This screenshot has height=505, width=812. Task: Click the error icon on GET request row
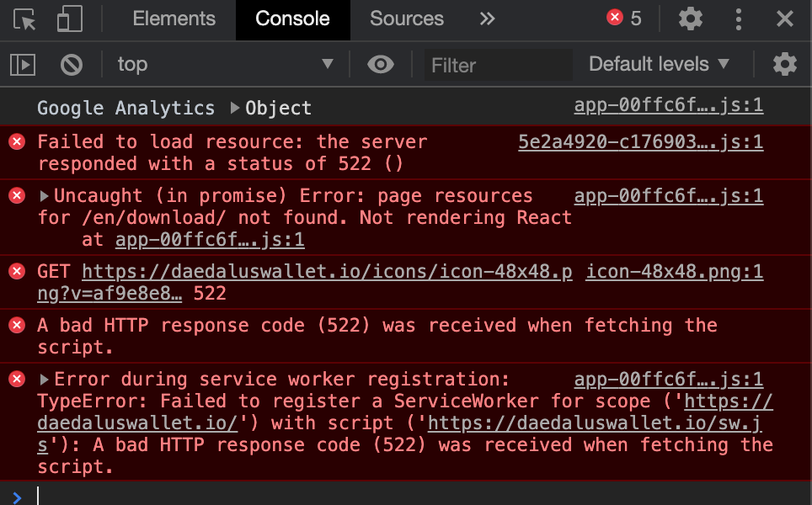(x=17, y=271)
